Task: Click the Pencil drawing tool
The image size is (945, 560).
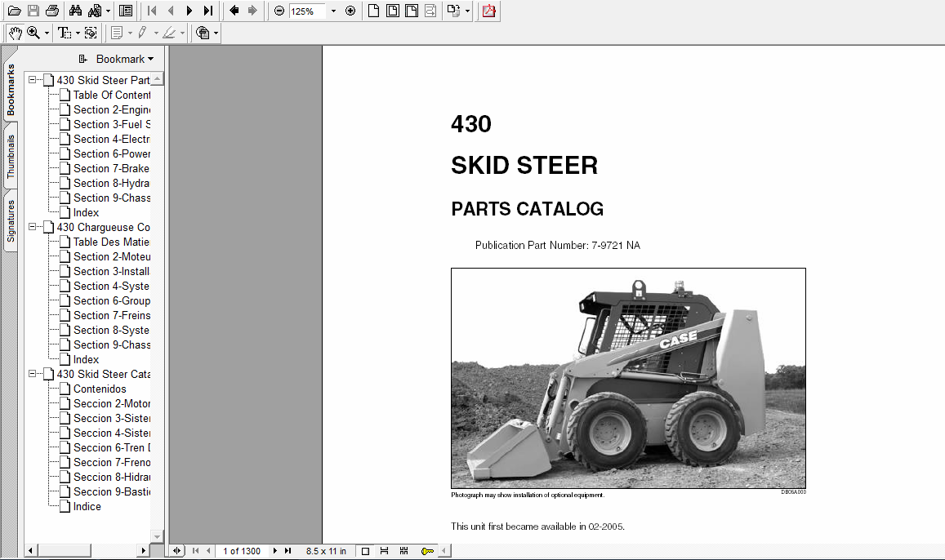Action: (142, 33)
